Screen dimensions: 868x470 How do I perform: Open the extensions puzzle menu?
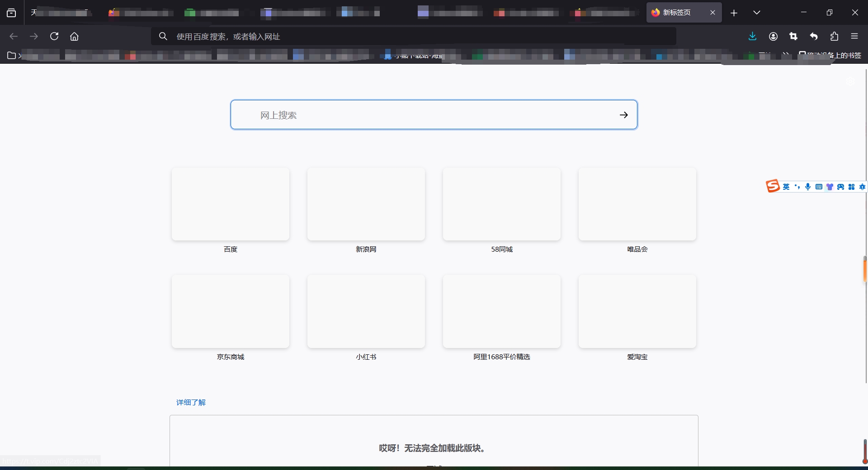(x=834, y=36)
